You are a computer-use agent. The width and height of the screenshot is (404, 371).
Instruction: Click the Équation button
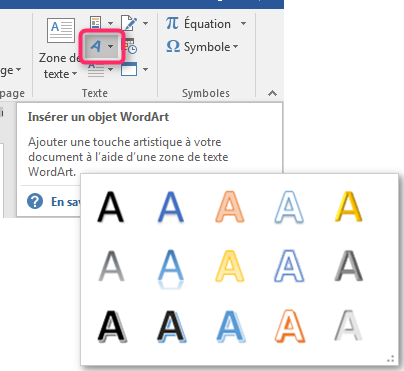[x=199, y=24]
